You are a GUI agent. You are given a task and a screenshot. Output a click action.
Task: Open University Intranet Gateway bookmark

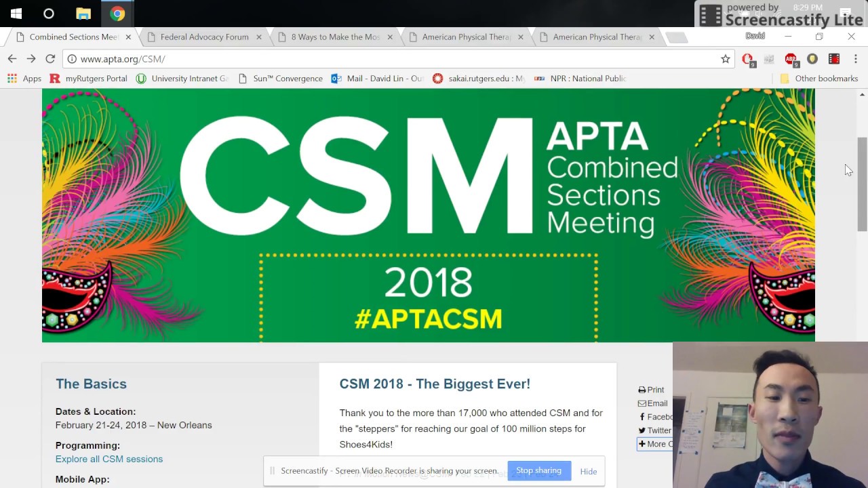point(182,79)
